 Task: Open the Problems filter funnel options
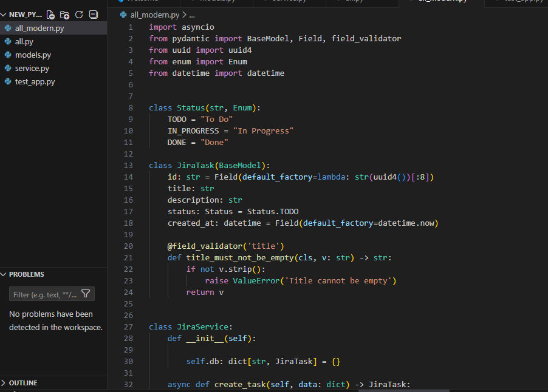86,294
